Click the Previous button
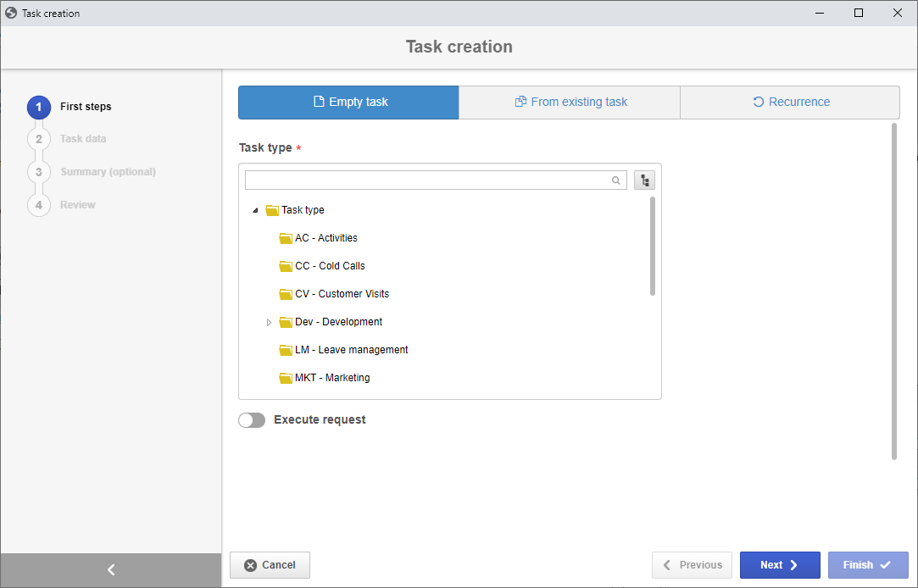 (x=692, y=565)
